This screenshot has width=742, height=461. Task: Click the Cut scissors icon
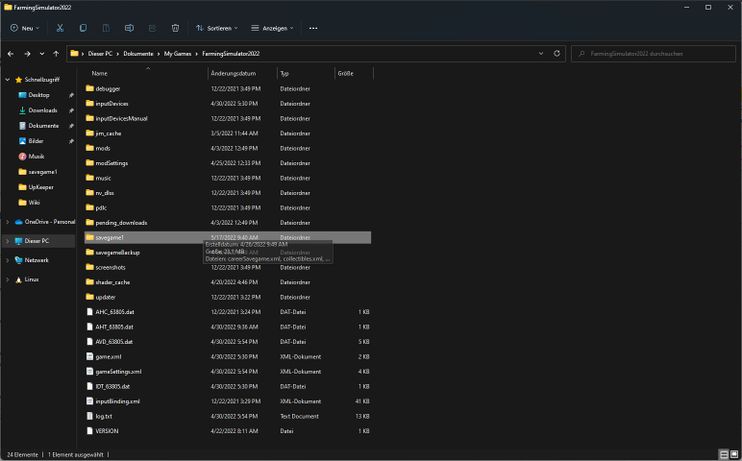pyautogui.click(x=60, y=28)
